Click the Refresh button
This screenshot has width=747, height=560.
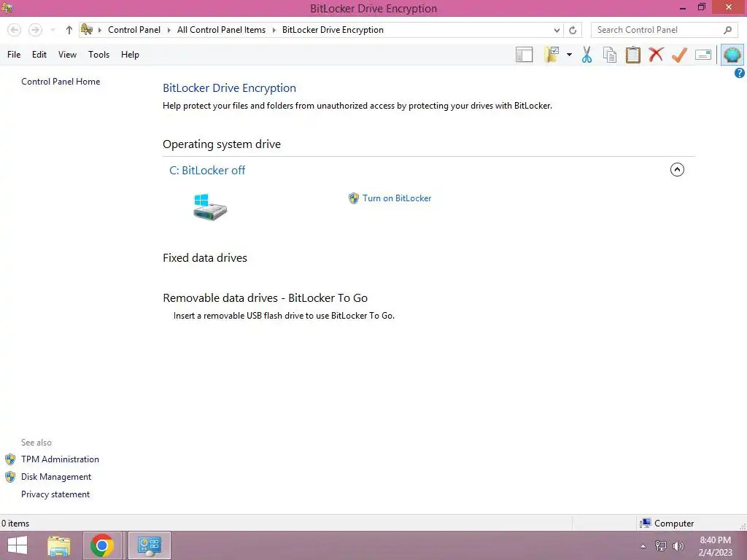[573, 30]
